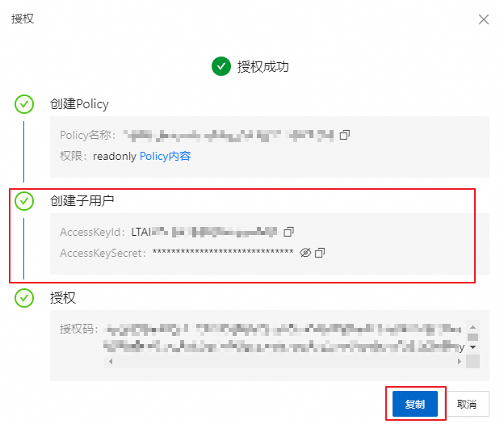Click the 创建子用户 step heading

point(82,201)
